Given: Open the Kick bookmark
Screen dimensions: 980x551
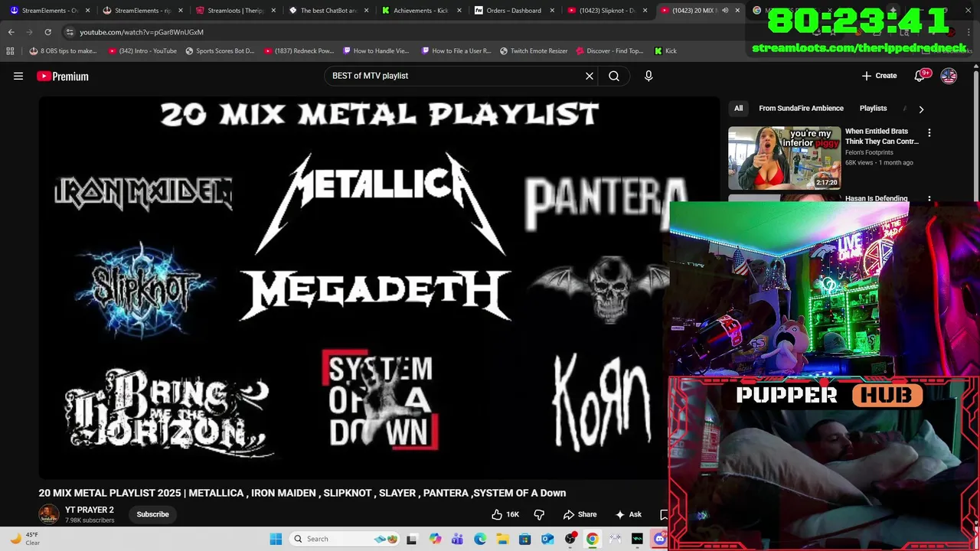Looking at the screenshot, I should 665,51.
